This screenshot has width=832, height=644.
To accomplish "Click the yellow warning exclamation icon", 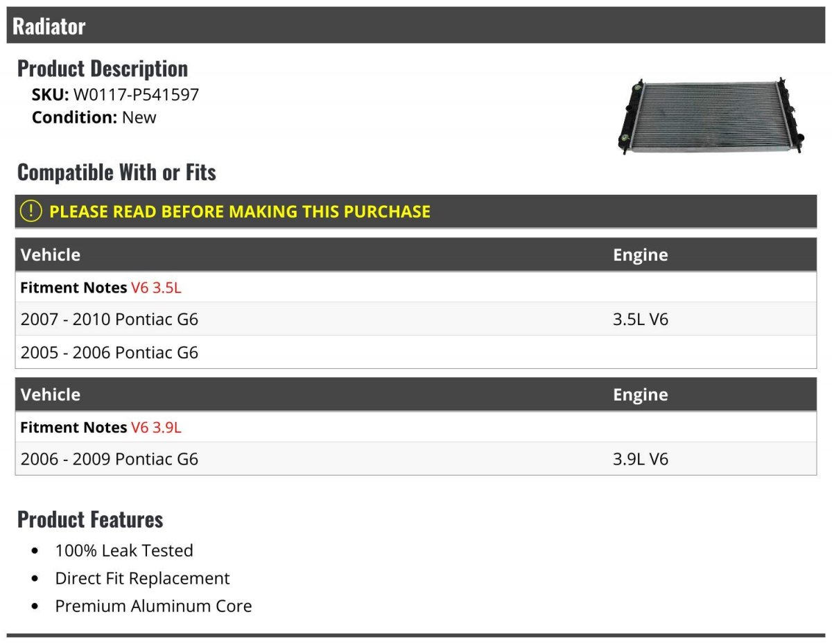I will (x=31, y=211).
